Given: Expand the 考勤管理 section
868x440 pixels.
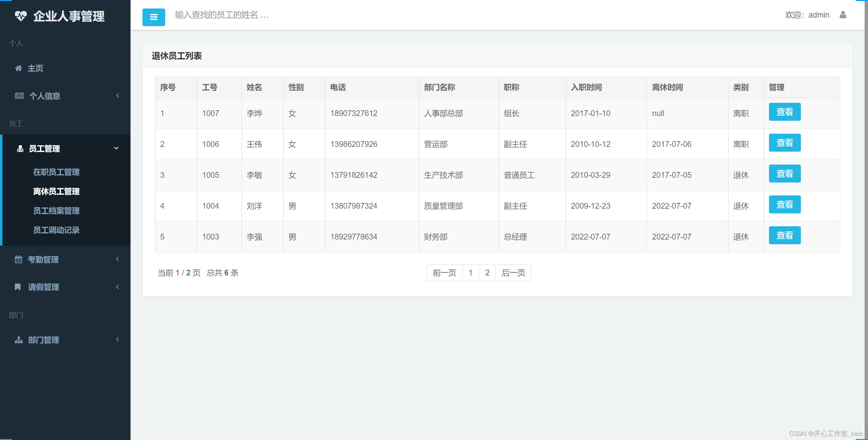Looking at the screenshot, I should pyautogui.click(x=117, y=259).
